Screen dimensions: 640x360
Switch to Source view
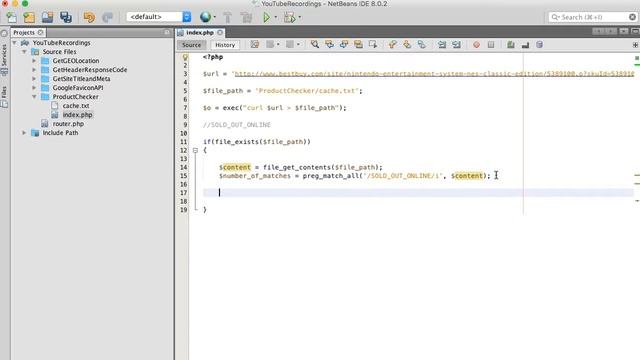(191, 45)
